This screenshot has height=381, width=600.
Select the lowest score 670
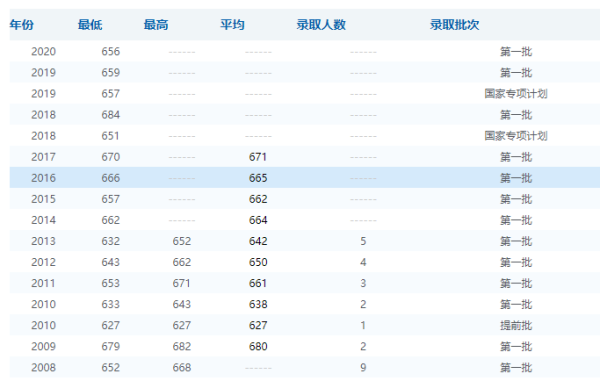click(111, 156)
